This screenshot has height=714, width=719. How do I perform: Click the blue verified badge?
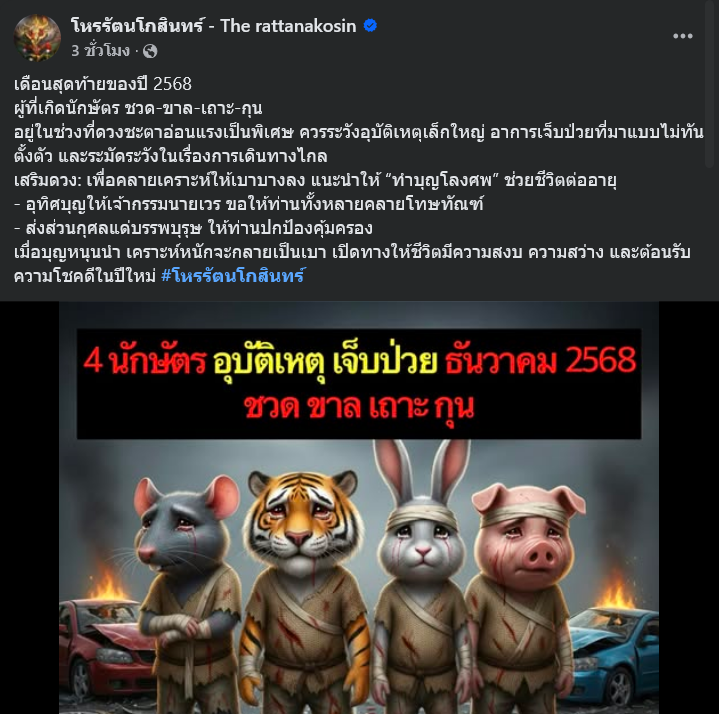point(370,26)
